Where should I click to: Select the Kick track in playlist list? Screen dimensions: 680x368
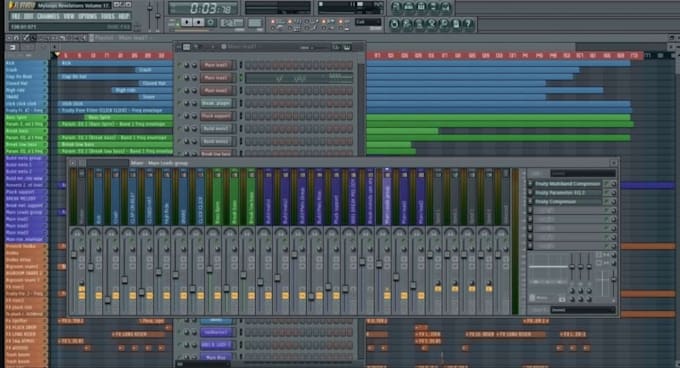pyautogui.click(x=25, y=63)
